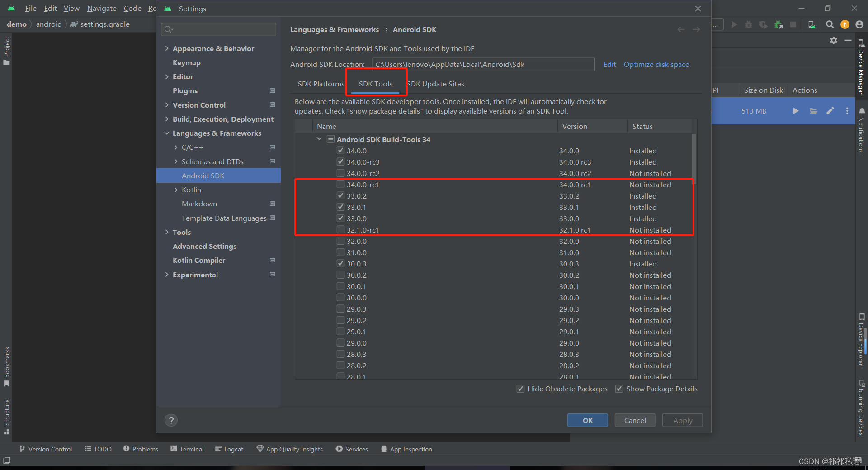Open the Notifications side panel
This screenshot has width=868, height=470.
click(x=861, y=130)
